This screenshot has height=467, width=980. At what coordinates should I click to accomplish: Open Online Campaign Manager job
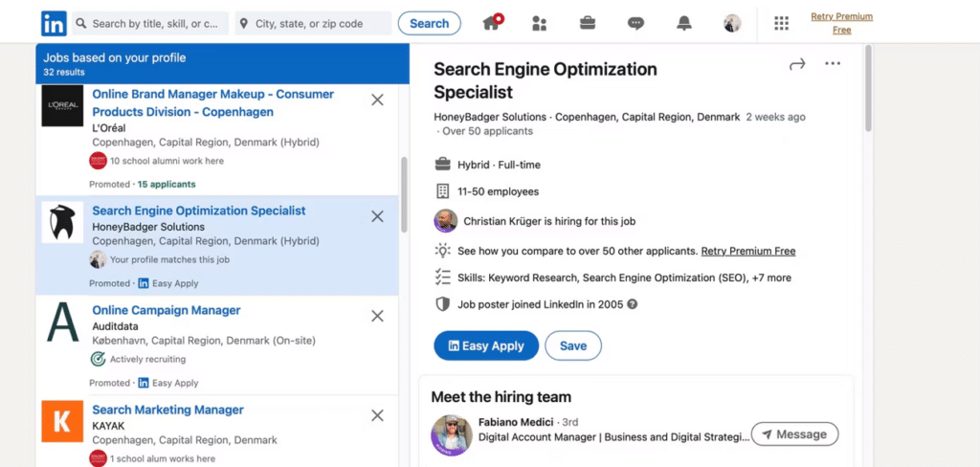[x=167, y=310]
